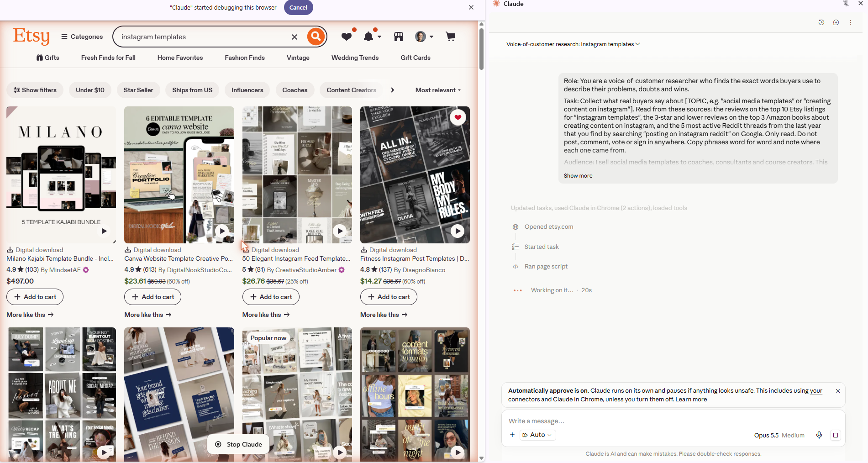The image size is (868, 463).
Task: Cancel the browser debugging session
Action: click(299, 7)
